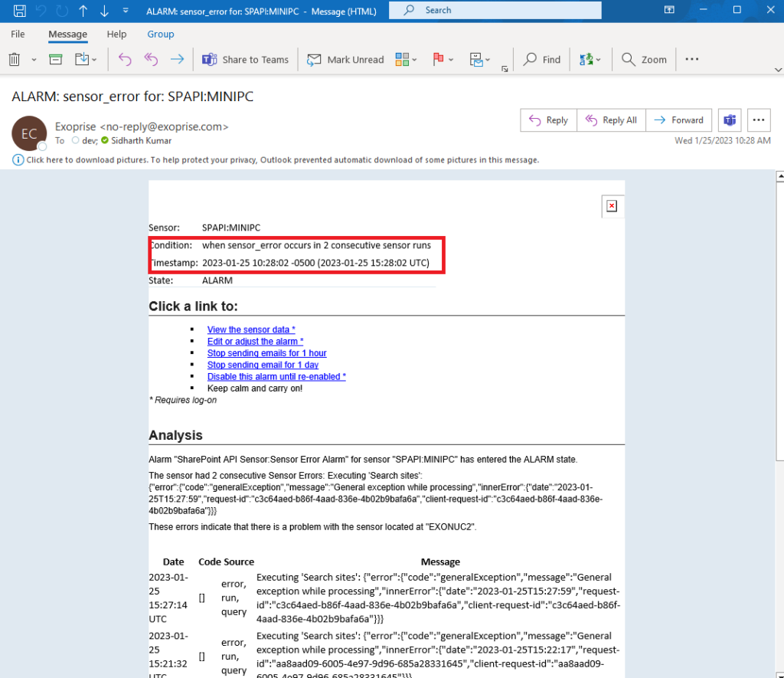784x678 pixels.
Task: Save the message via the save icon
Action: 19,11
